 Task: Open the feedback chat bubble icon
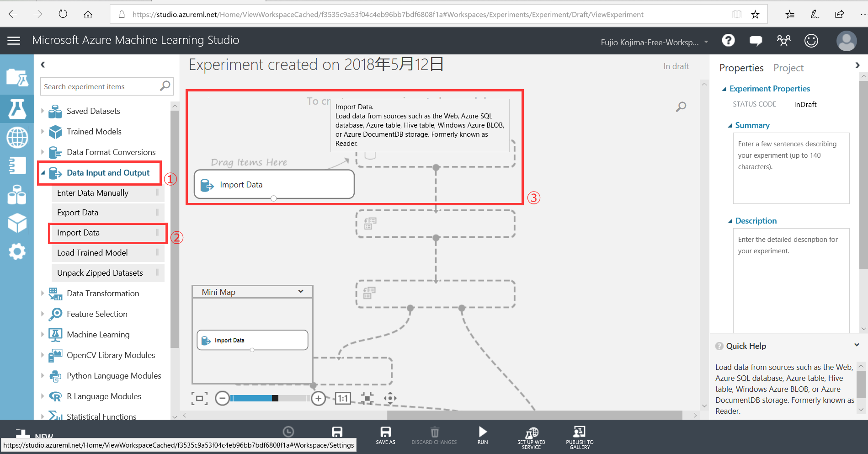756,41
